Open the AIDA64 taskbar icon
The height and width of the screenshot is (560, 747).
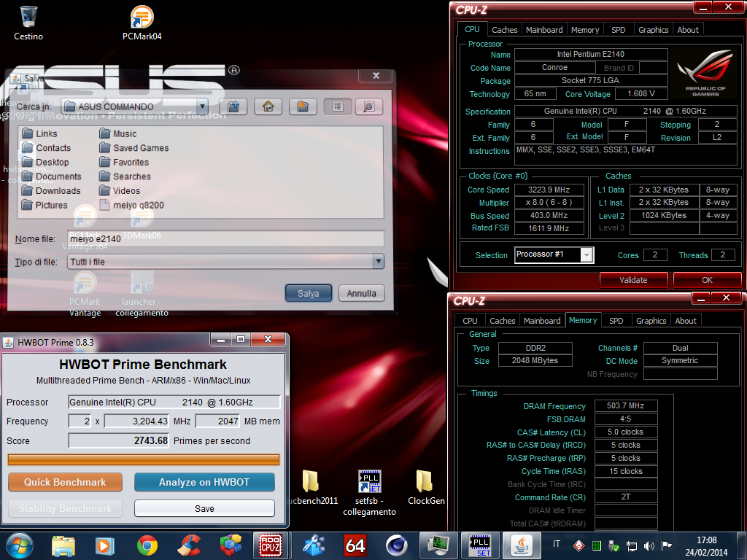[355, 545]
